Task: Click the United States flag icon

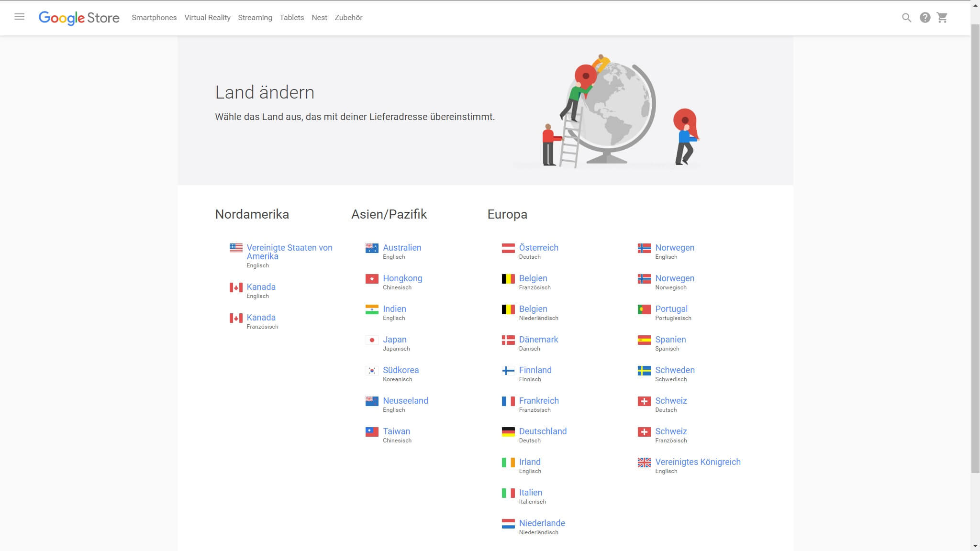Action: pos(236,248)
